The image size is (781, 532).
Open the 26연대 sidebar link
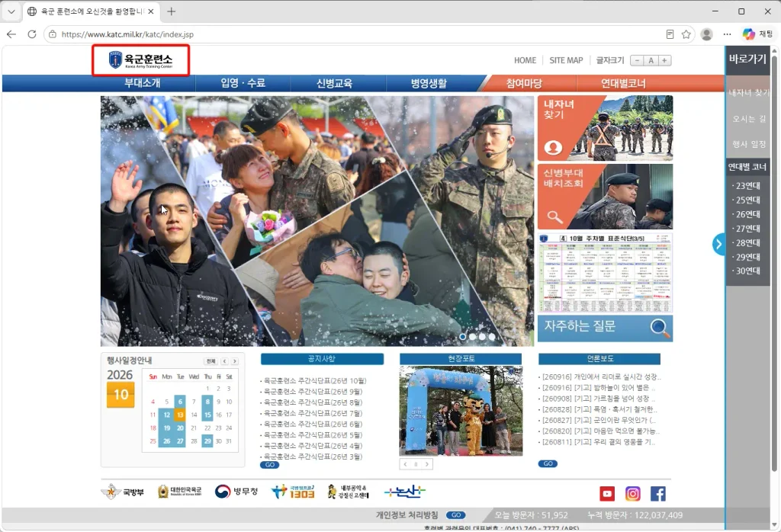(x=747, y=214)
